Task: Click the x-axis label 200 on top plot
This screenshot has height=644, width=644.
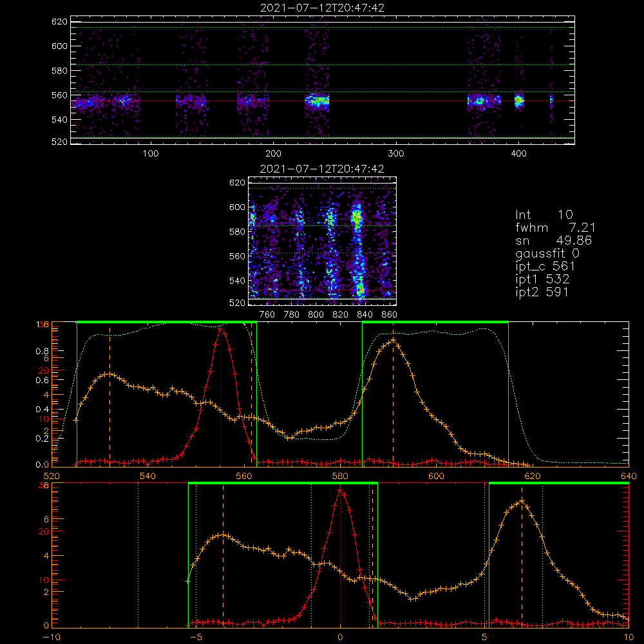Action: coord(274,154)
